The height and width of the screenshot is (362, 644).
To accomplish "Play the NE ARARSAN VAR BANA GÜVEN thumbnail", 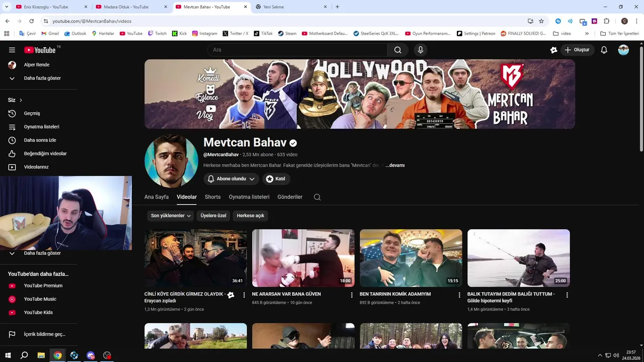I will (303, 258).
